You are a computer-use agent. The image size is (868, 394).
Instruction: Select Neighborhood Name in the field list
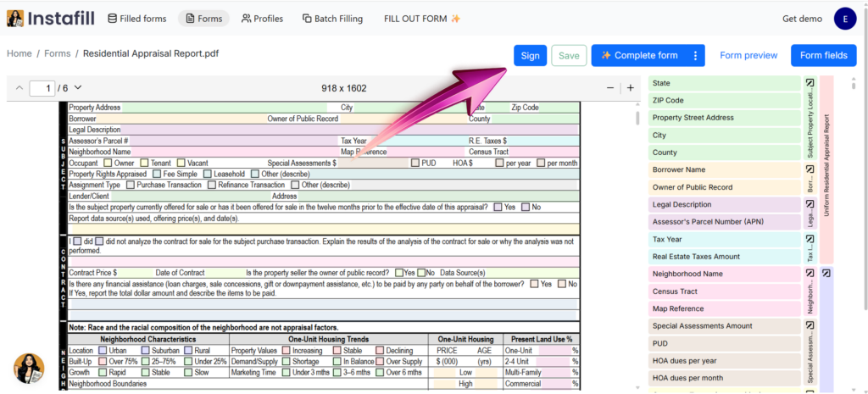724,274
